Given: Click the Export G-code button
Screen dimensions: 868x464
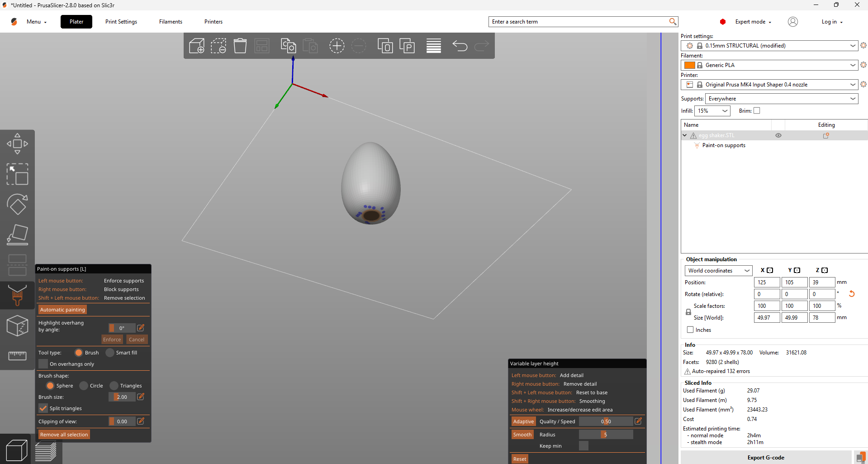Looking at the screenshot, I should [765, 458].
